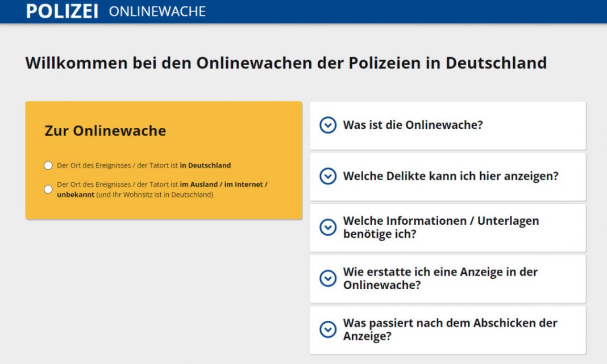The width and height of the screenshot is (607, 364).
Task: Click the 'Zur Onlinewache' heading in yellow box
Action: pos(105,131)
